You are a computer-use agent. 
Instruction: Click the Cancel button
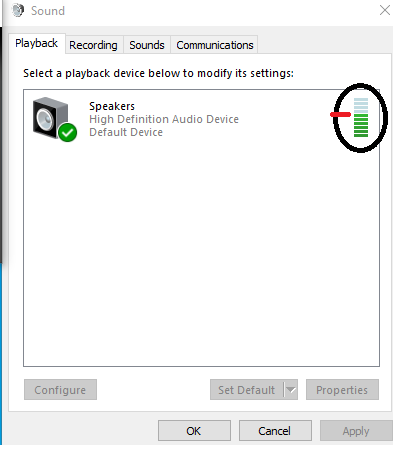pos(275,431)
